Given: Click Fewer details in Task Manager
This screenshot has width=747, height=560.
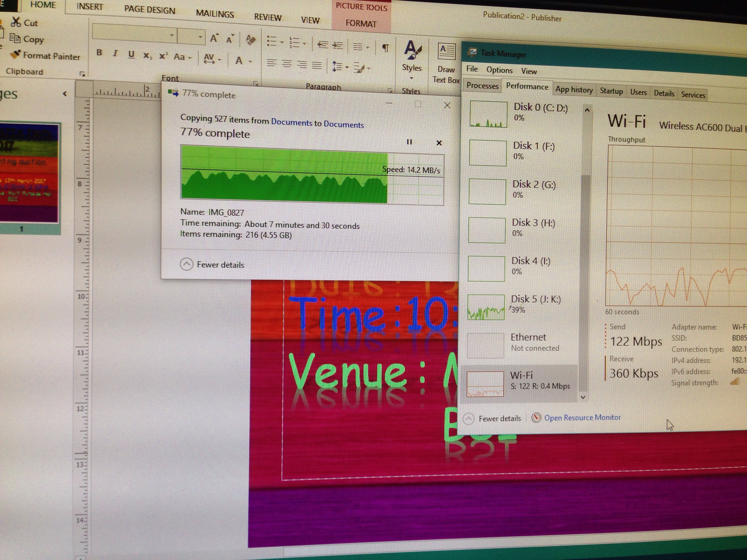Looking at the screenshot, I should (492, 419).
